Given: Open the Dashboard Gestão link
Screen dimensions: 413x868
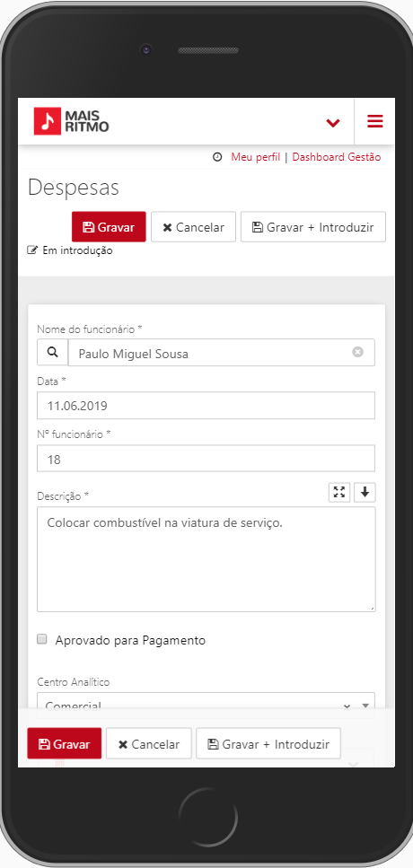Looking at the screenshot, I should tap(337, 157).
